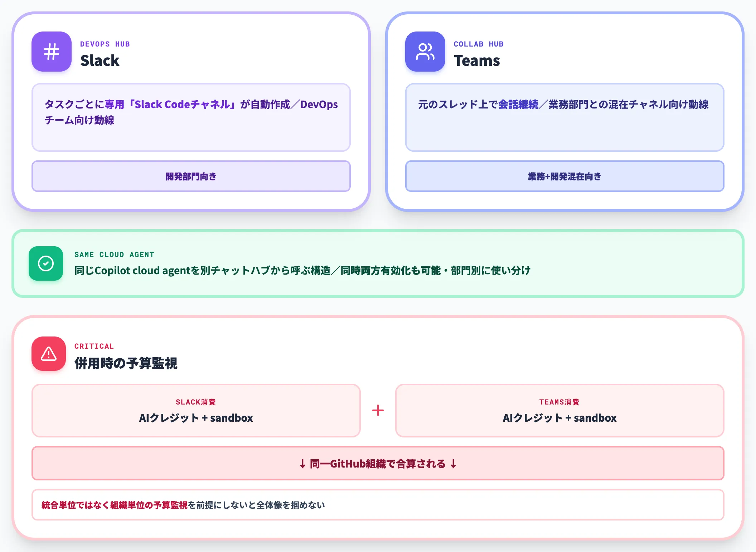Click the Teams people icon
Image resolution: width=756 pixels, height=552 pixels.
pos(425,52)
